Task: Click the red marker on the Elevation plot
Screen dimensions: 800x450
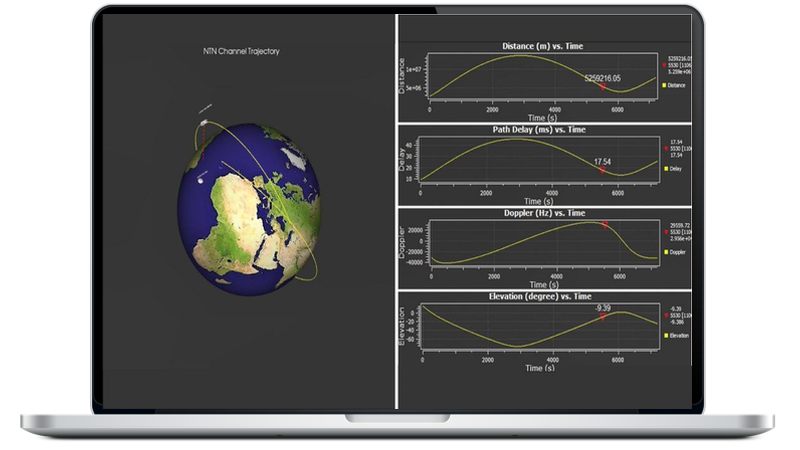Action: (603, 318)
